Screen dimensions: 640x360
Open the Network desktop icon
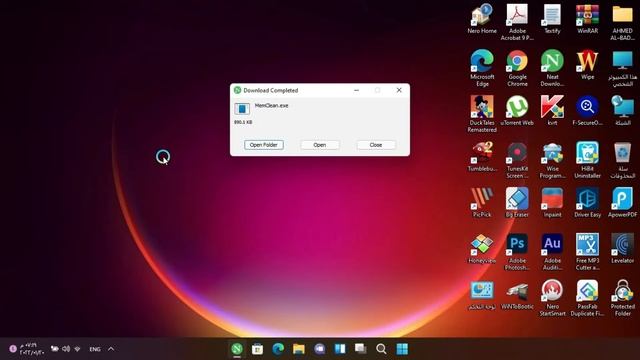coord(622,110)
